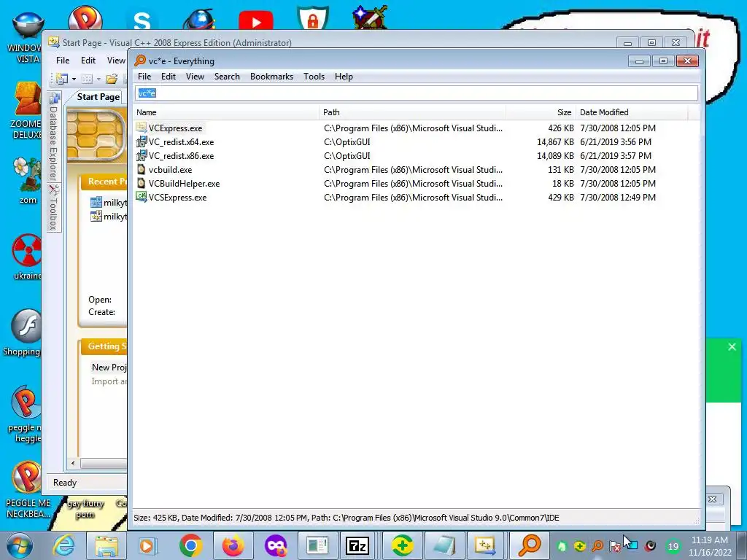Image resolution: width=747 pixels, height=560 pixels.
Task: Click the vcbuild.exe file name
Action: 170,169
